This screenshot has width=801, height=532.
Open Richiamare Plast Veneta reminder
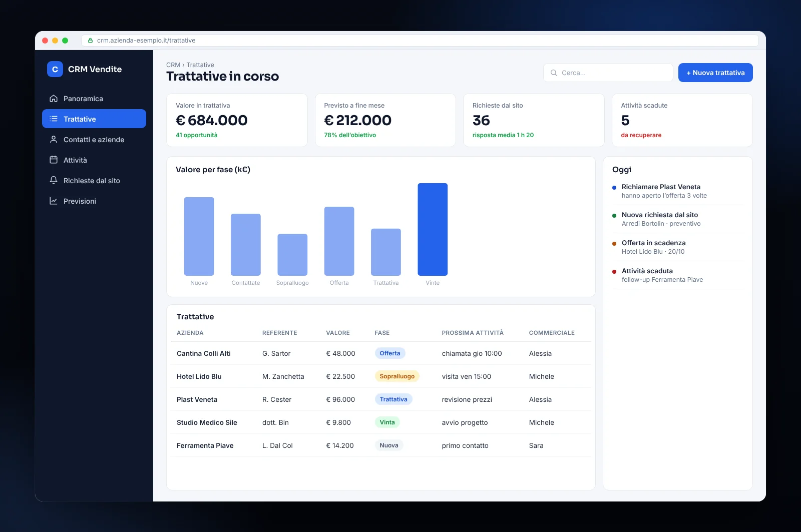(x=678, y=191)
